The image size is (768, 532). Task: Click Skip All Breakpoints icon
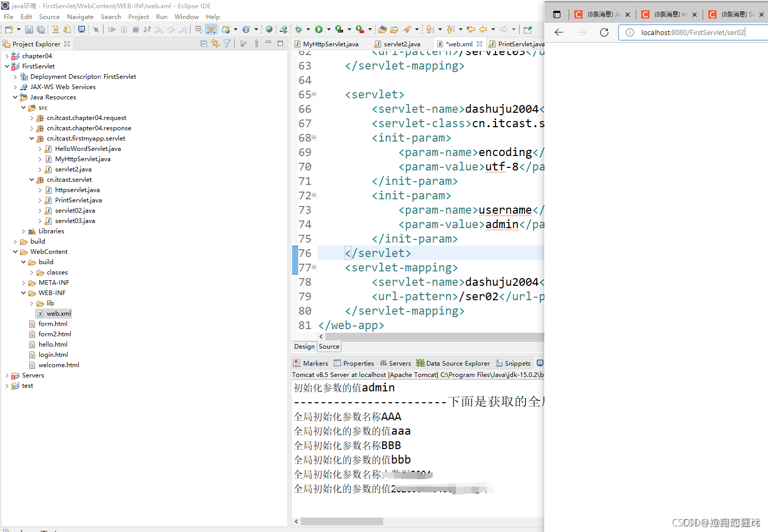tap(96, 30)
